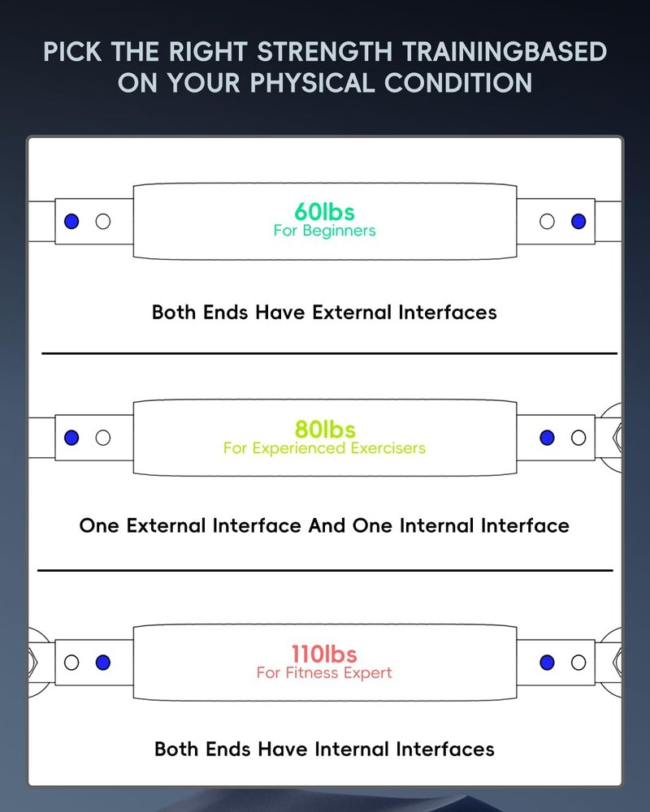The width and height of the screenshot is (650, 812).
Task: Click the empty circle right of 110lbs bar
Action: [x=578, y=663]
